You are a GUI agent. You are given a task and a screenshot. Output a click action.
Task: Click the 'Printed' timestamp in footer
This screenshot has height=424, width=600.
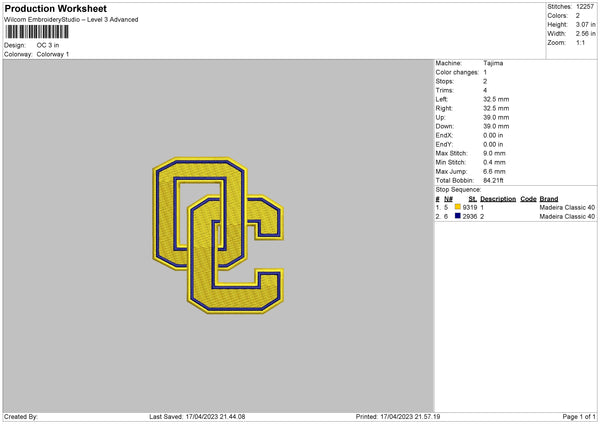tap(398, 417)
